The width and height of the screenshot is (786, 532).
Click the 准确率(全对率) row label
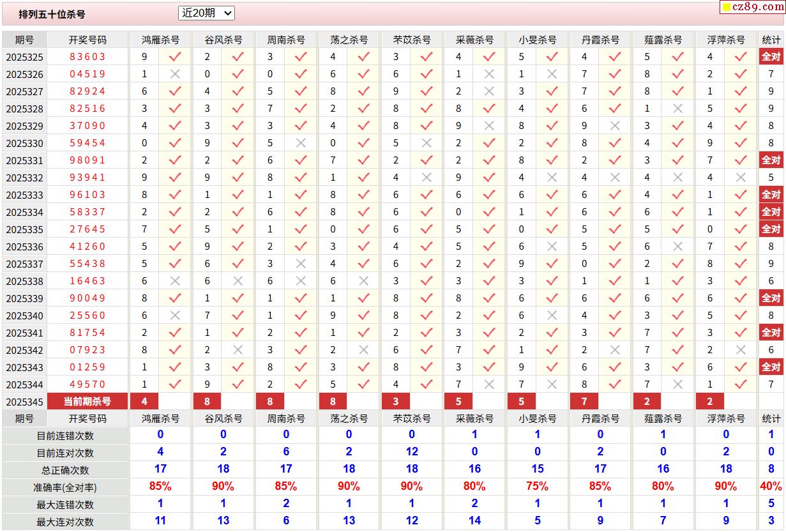pos(65,487)
